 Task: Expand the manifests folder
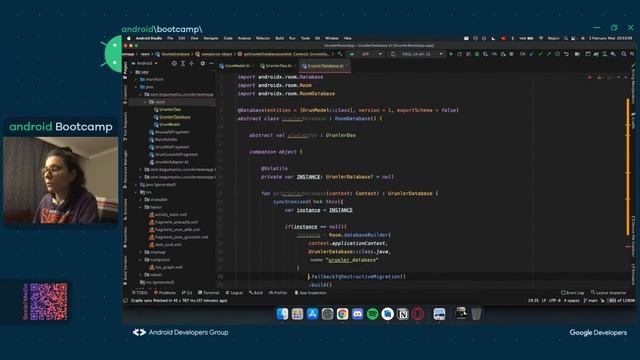point(137,80)
